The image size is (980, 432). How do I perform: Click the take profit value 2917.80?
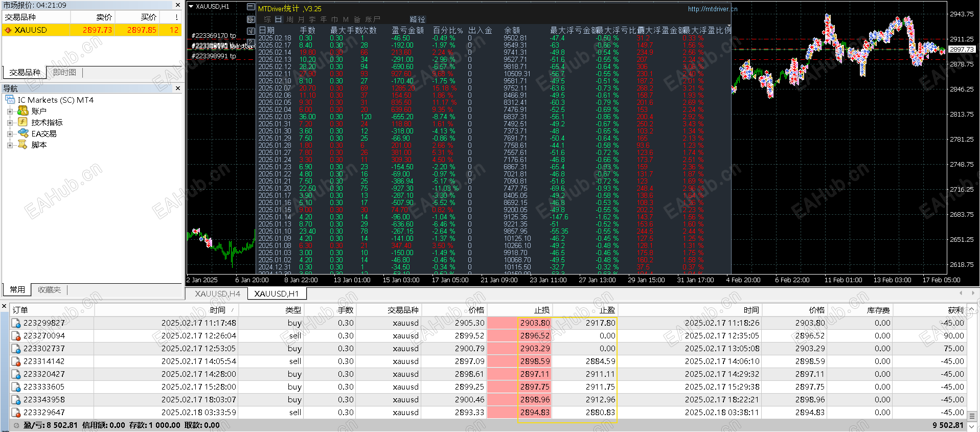(600, 323)
